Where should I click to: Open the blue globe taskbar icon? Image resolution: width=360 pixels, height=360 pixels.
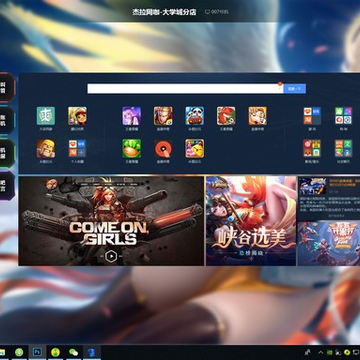pos(92,352)
